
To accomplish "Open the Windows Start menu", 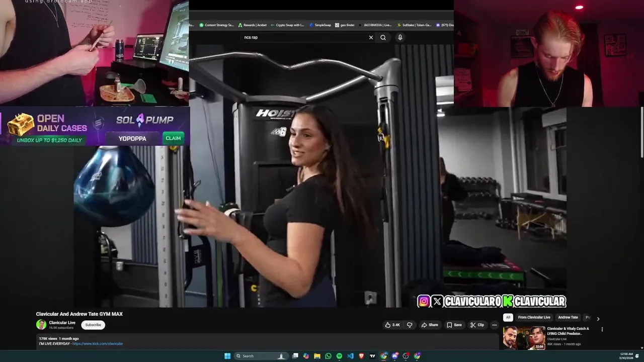I will [x=227, y=356].
